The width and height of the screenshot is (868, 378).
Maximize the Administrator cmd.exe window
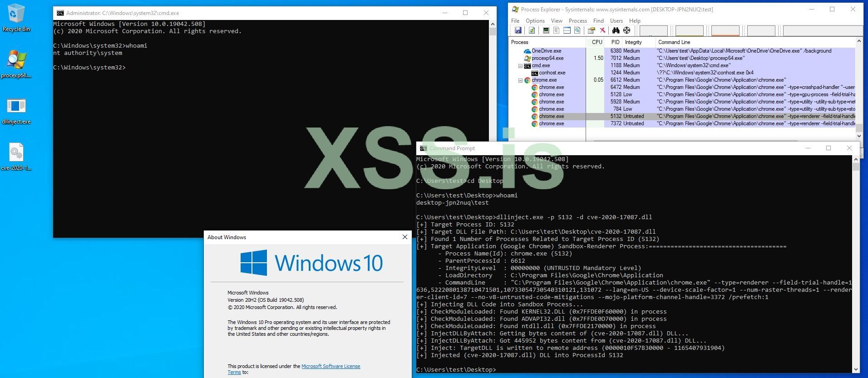click(x=465, y=13)
